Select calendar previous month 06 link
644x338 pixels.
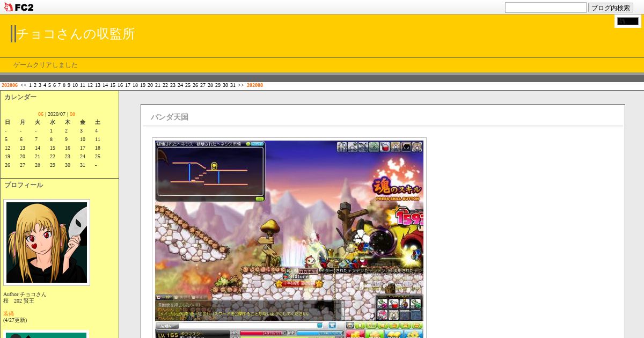41,114
